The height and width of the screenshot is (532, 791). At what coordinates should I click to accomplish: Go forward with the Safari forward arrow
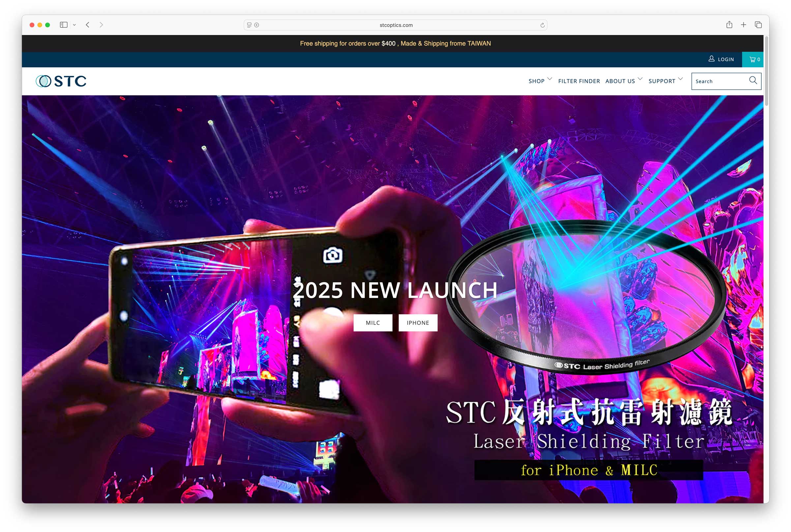tap(101, 25)
